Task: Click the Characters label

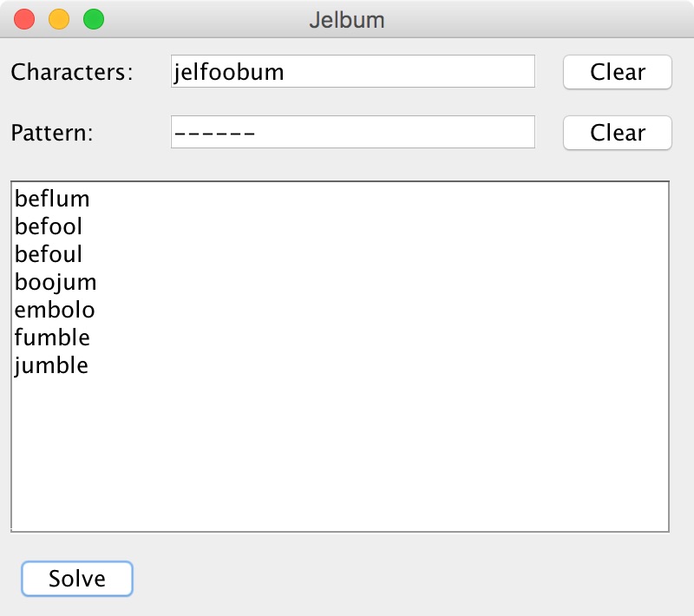Action: click(x=72, y=72)
